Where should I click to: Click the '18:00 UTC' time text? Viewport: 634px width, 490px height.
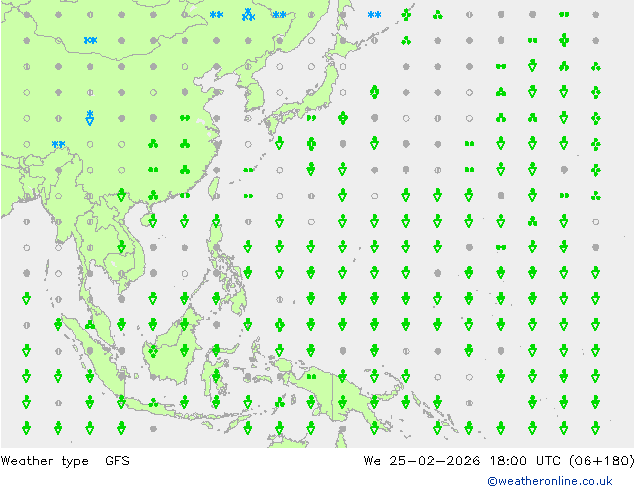click(x=525, y=460)
